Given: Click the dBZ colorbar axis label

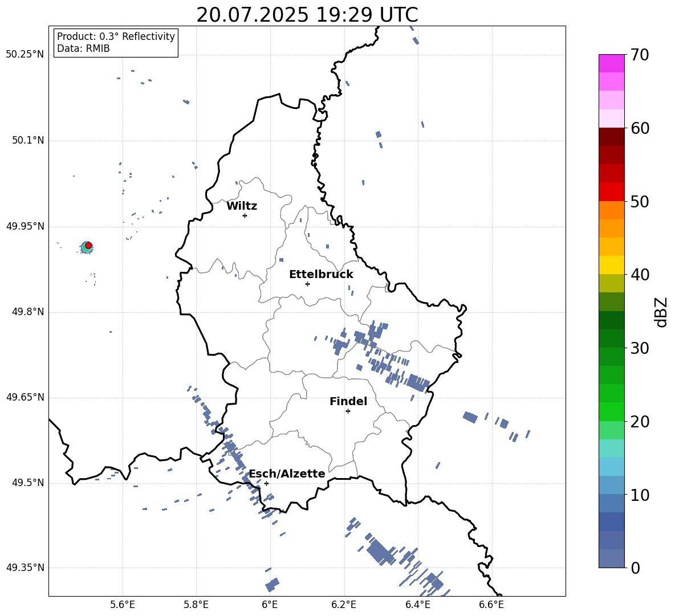Looking at the screenshot, I should (661, 312).
